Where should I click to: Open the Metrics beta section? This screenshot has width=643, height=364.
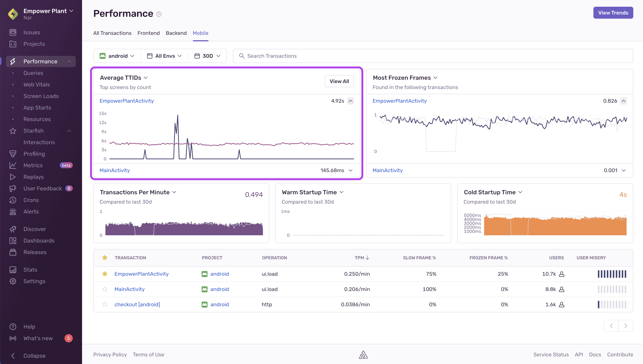(x=33, y=165)
